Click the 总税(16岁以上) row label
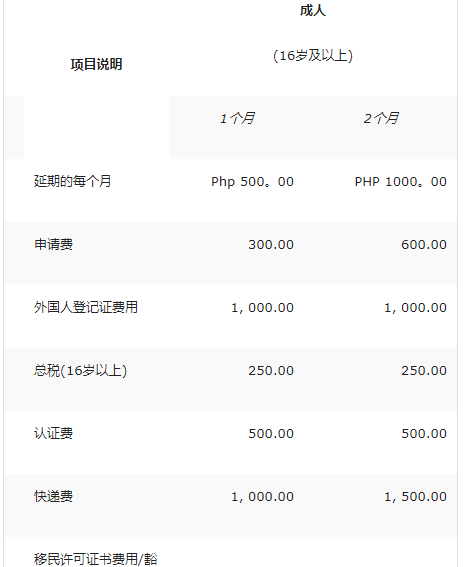The image size is (463, 567). pos(80,371)
